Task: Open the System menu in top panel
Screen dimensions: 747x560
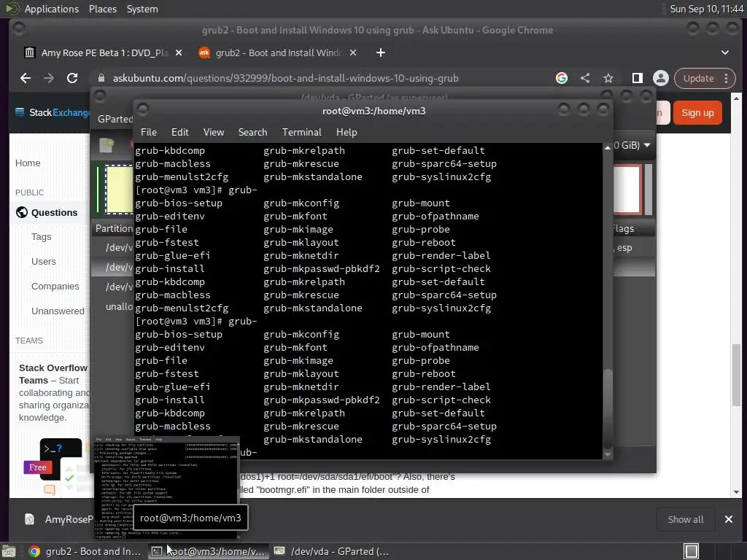Action: (x=142, y=9)
